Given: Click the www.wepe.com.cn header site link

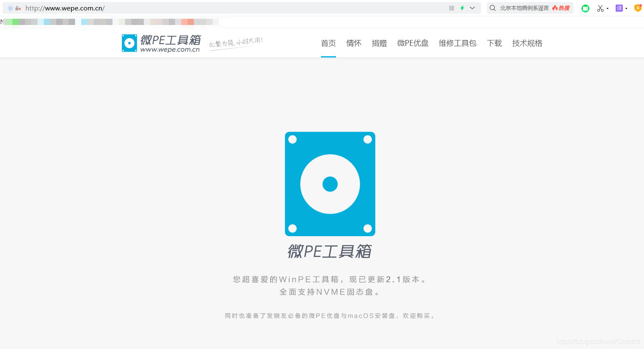Looking at the screenshot, I should coord(170,50).
